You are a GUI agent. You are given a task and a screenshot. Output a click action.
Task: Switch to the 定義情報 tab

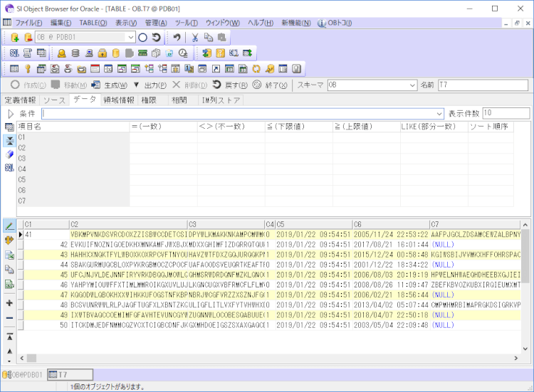19,100
